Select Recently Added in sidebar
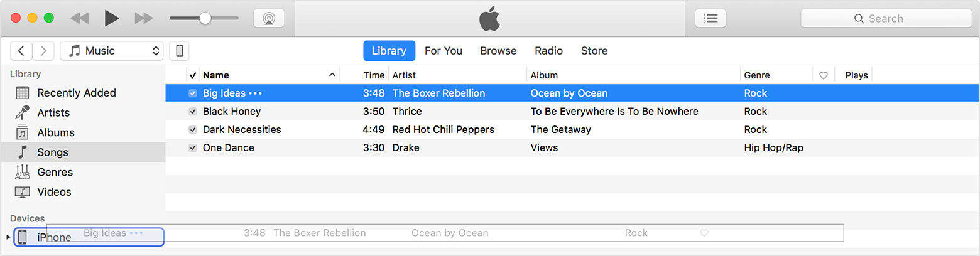 tap(83, 93)
